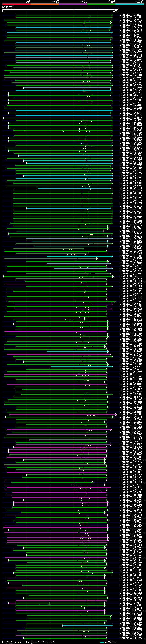Select hit label UniRef100_B6TDT8
The width and height of the screenshot is (146, 644).
click(x=131, y=201)
